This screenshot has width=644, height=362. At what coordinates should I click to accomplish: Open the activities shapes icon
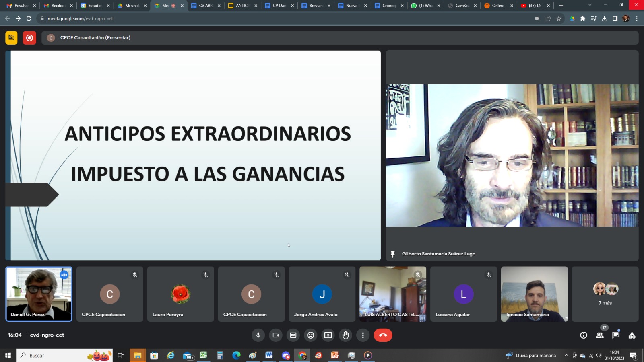[x=632, y=335]
